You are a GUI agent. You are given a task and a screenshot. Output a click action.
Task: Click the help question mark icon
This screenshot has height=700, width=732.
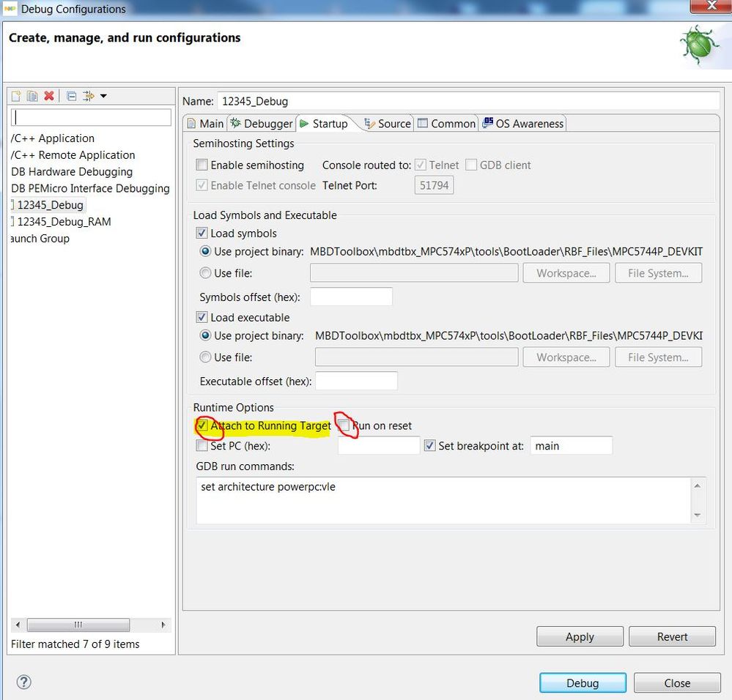tap(23, 682)
